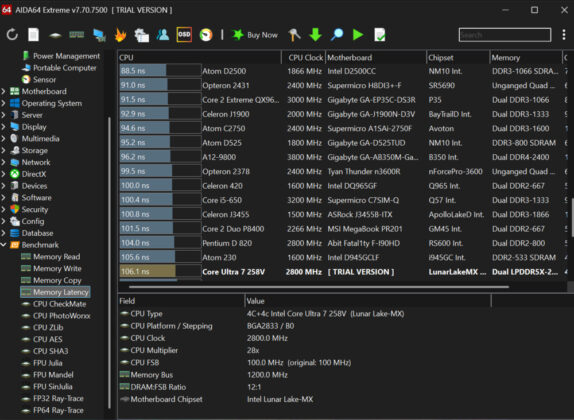Sort by Chipset column header
The image size is (574, 420).
click(x=458, y=57)
